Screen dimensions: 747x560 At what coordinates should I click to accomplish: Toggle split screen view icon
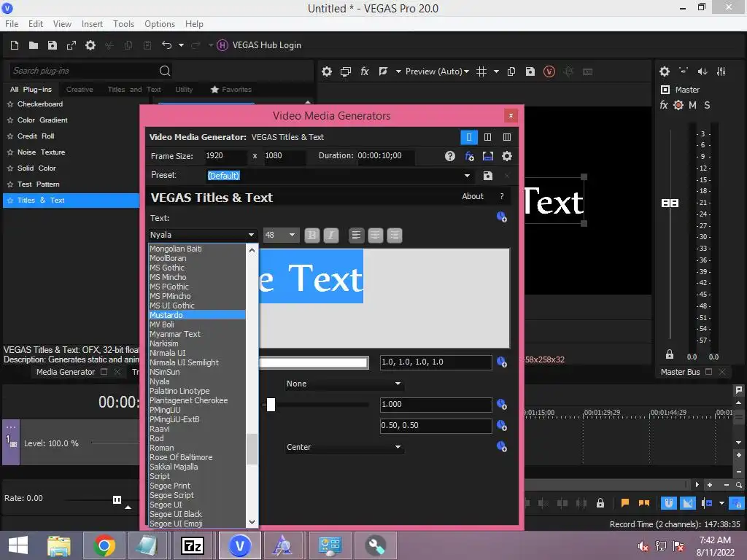tap(383, 71)
